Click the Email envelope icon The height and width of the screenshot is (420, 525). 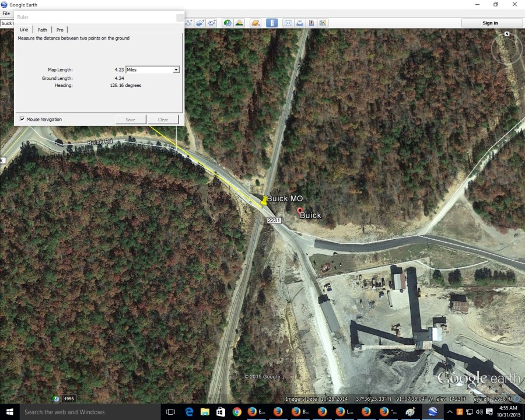(x=288, y=23)
